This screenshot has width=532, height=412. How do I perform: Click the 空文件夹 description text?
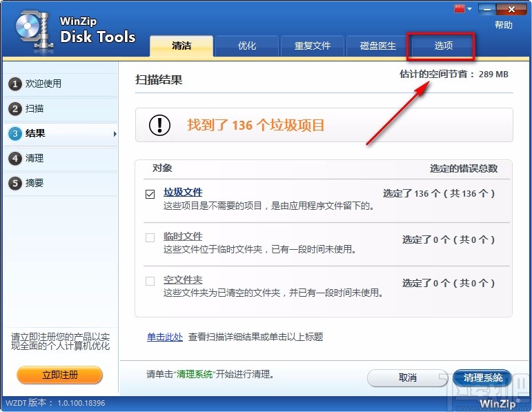[x=273, y=293]
